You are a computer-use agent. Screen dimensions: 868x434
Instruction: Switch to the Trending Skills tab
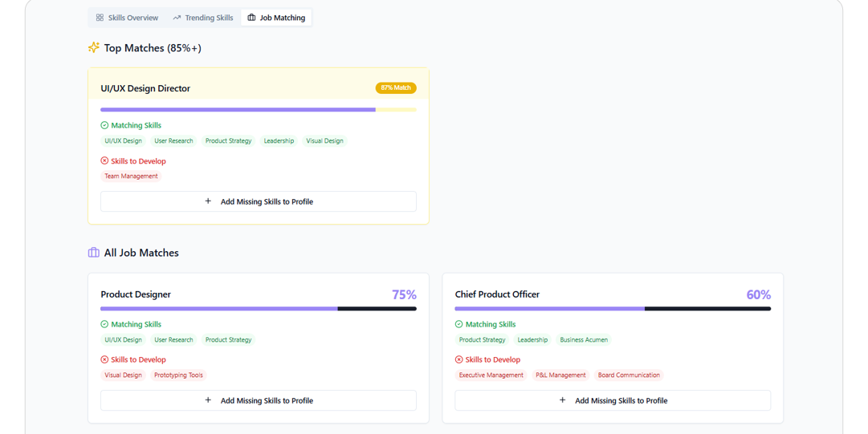203,18
